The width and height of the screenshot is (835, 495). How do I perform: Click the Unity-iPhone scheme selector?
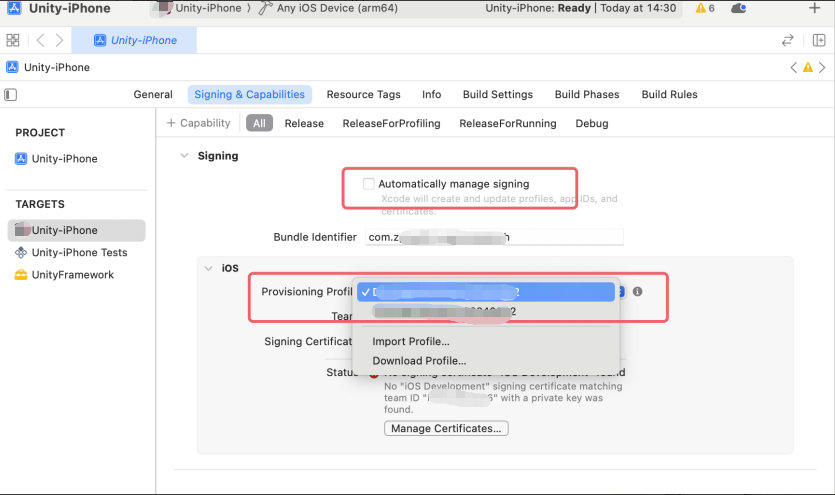click(208, 8)
